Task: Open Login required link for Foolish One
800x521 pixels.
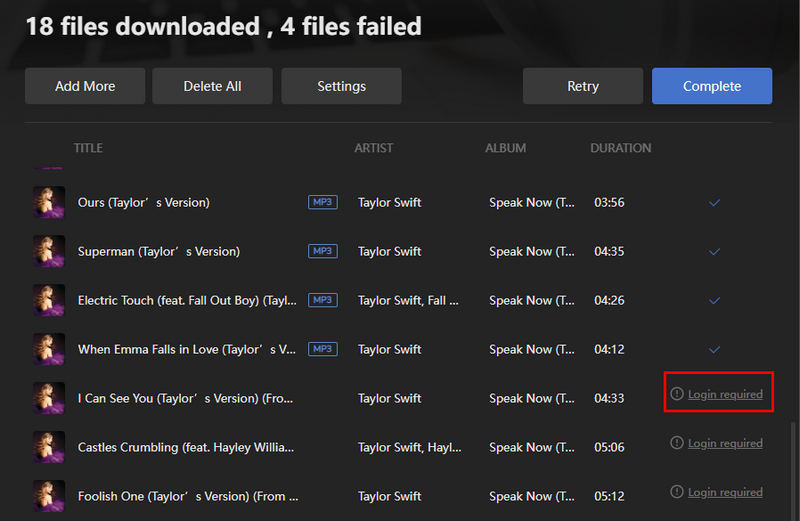Action: click(724, 493)
